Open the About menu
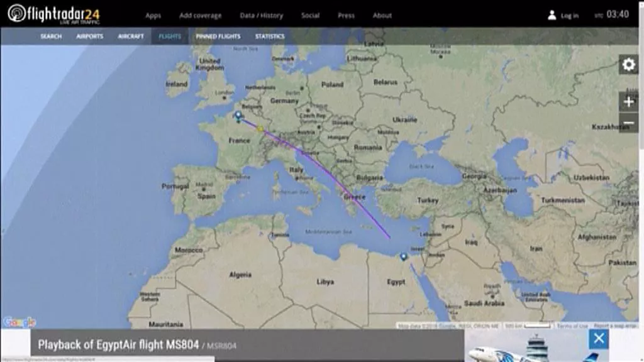The width and height of the screenshot is (644, 362). tap(382, 16)
